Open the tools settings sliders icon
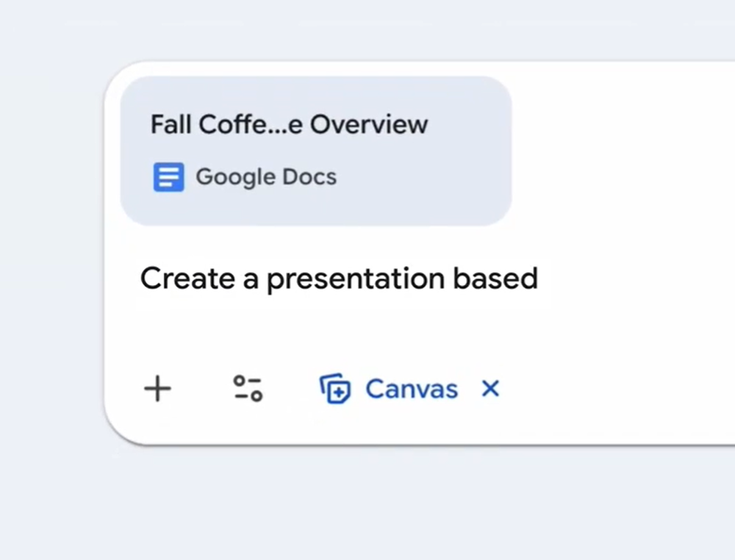The image size is (735, 560). [x=248, y=389]
